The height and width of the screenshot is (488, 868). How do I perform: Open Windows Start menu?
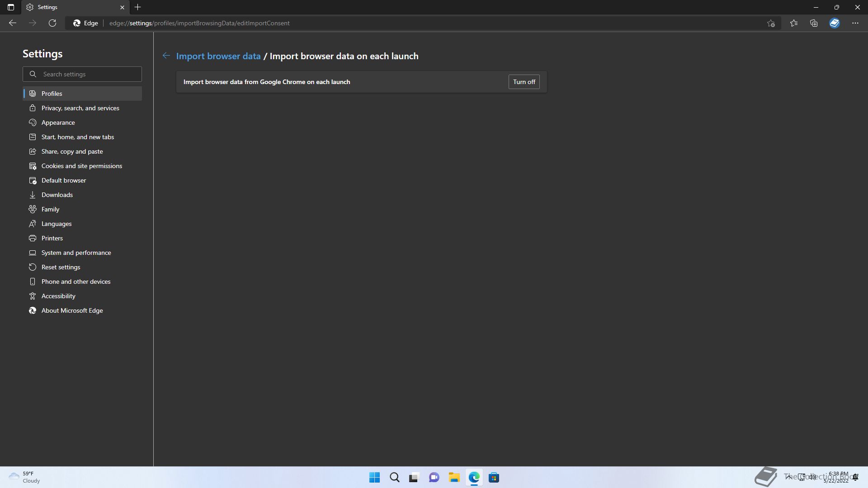375,478
